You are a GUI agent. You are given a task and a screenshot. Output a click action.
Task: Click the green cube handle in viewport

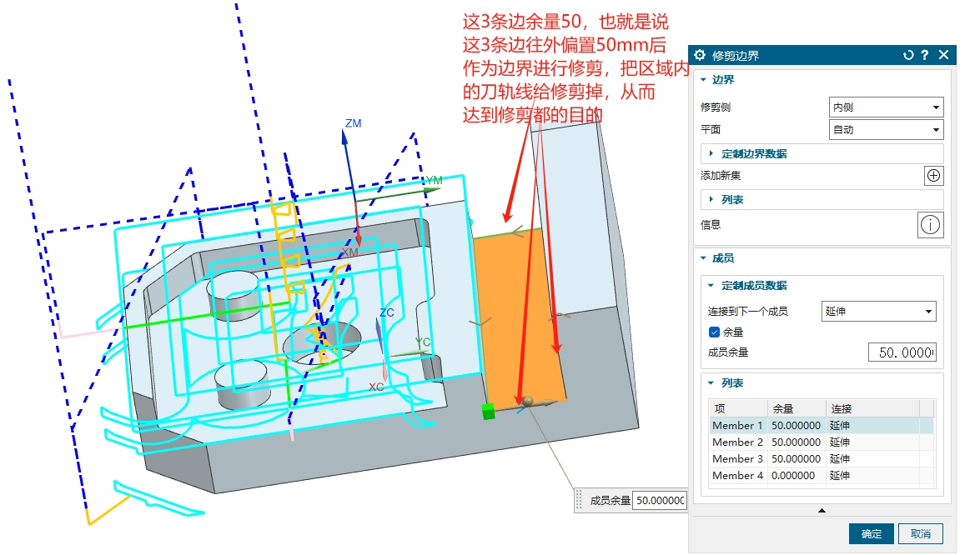click(488, 411)
